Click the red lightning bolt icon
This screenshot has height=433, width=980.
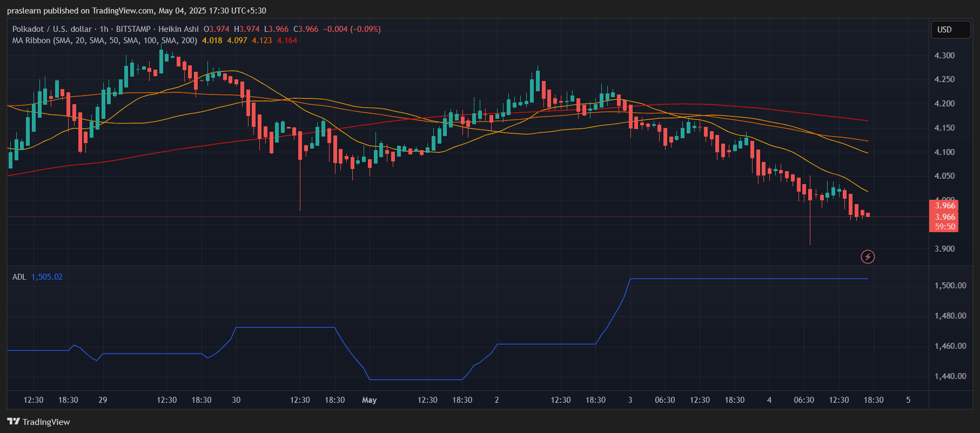coord(868,256)
